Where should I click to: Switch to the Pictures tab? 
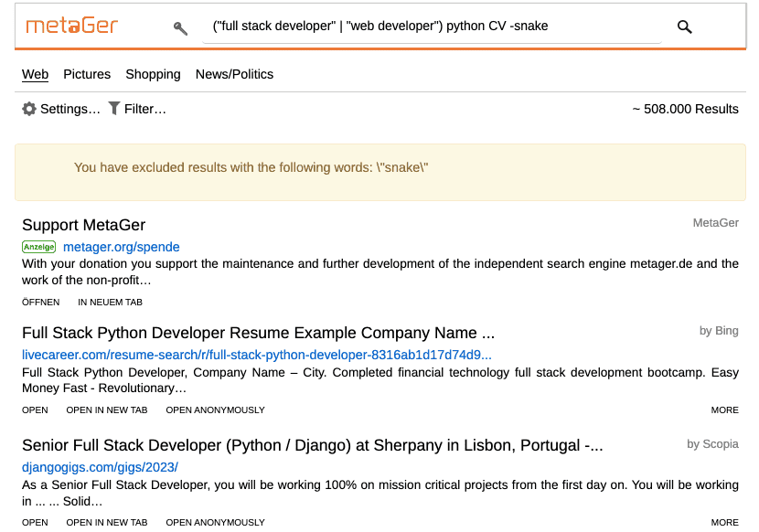[x=87, y=74]
